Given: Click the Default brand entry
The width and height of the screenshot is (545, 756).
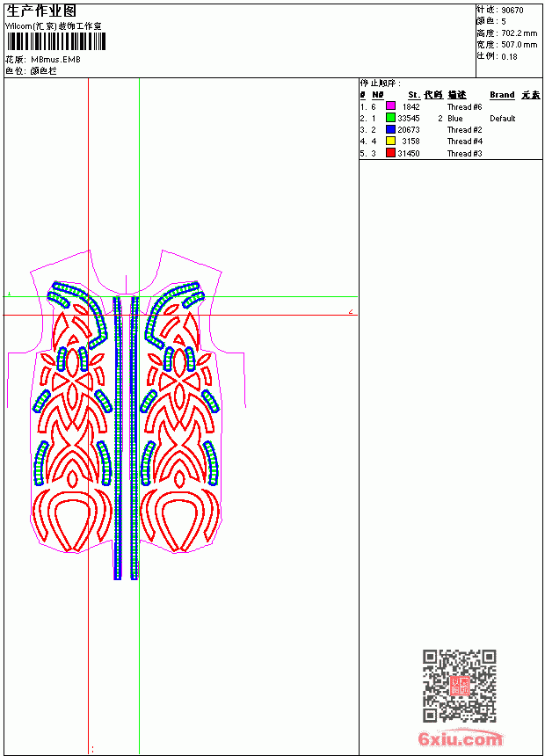Looking at the screenshot, I should (x=502, y=119).
